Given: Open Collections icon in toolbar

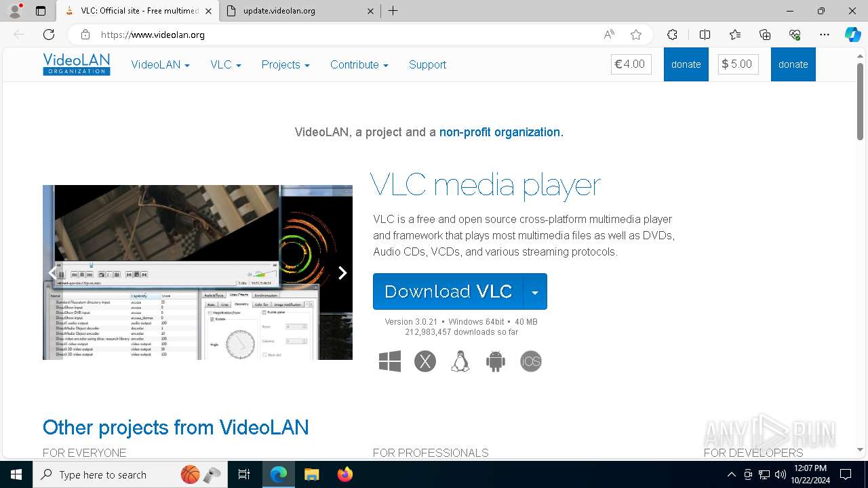Looking at the screenshot, I should 765,35.
